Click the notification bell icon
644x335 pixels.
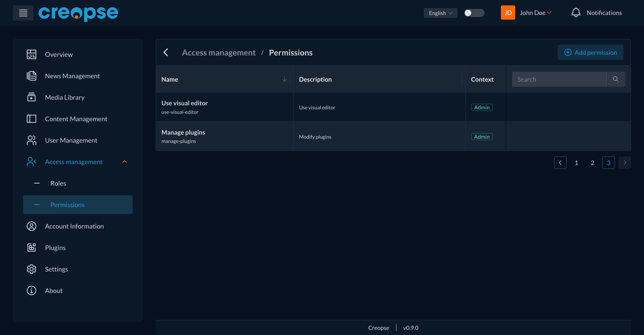(x=576, y=13)
